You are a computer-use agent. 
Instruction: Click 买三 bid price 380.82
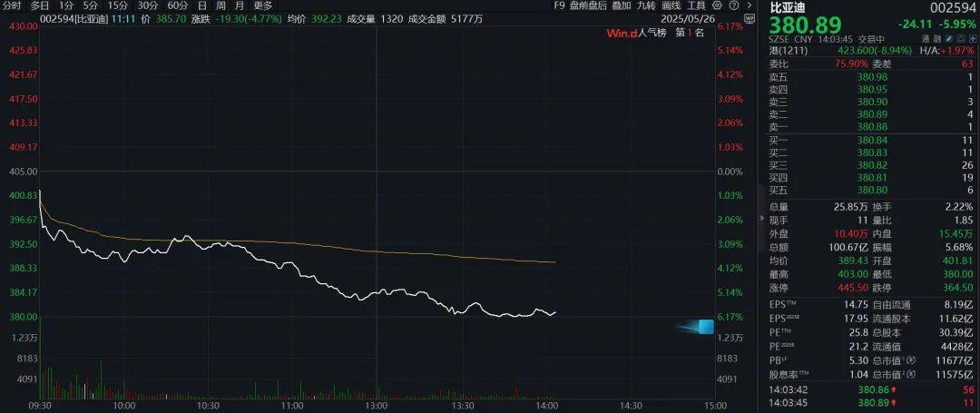872,165
